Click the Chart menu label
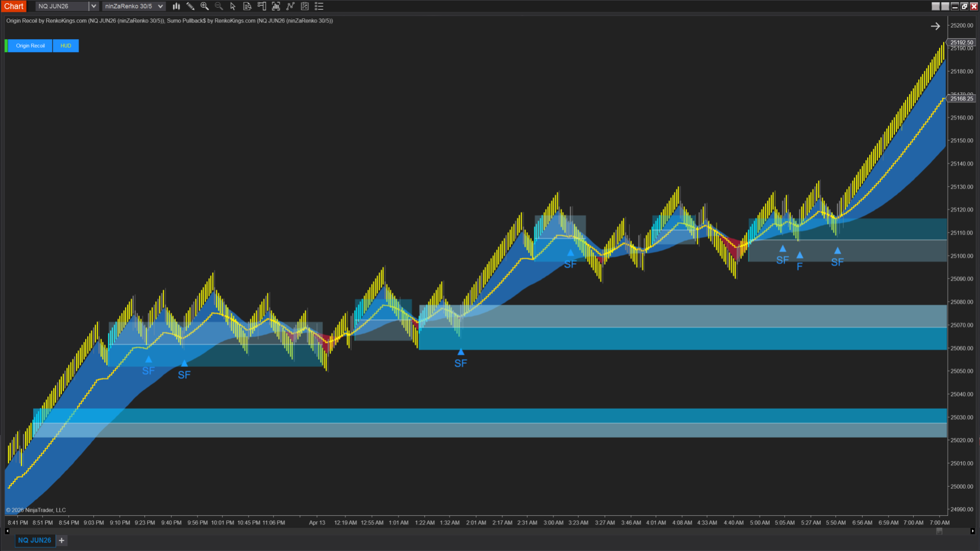980x551 pixels. [14, 6]
